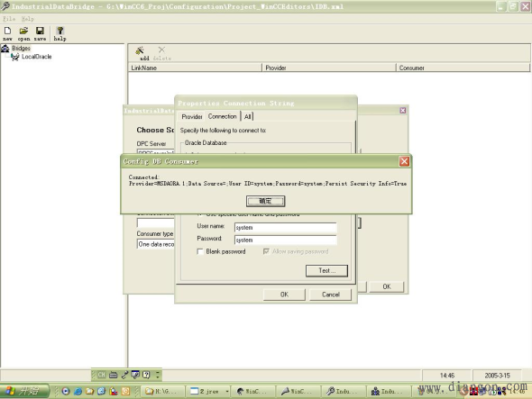Close the Config DB Consumer message box
The height and width of the screenshot is (399, 532).
point(404,161)
